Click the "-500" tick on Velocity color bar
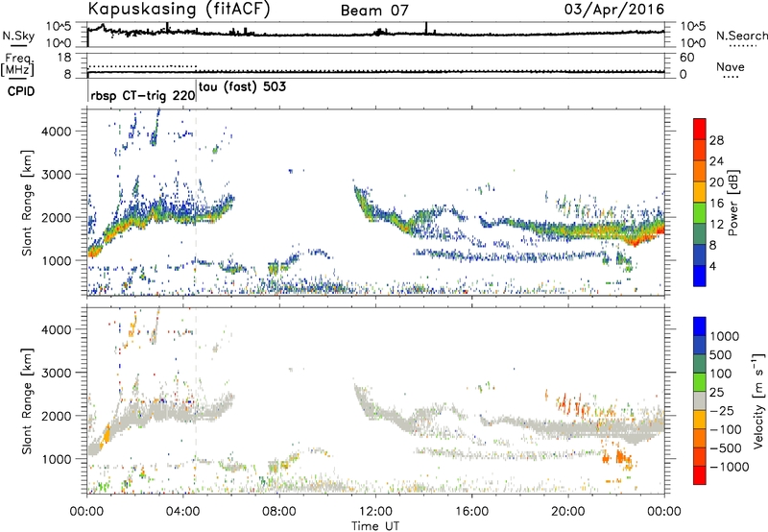Image resolution: width=768 pixels, height=532 pixels. point(726,448)
